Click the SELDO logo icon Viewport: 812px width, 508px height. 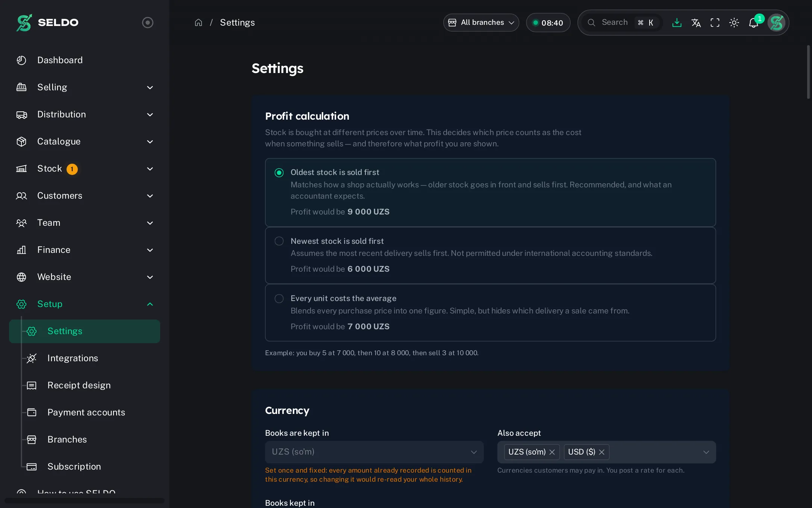pyautogui.click(x=24, y=23)
